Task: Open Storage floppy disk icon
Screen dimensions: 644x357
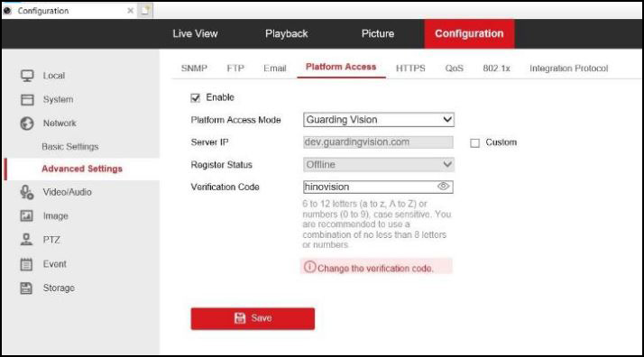Action: click(26, 288)
